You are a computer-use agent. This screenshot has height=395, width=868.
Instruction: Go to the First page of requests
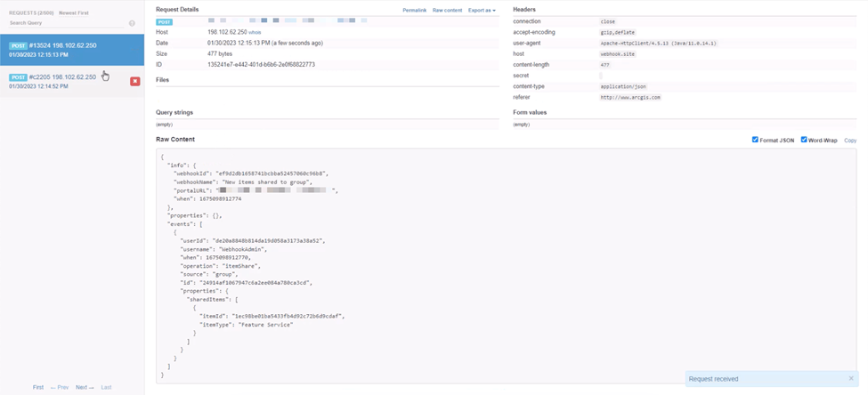coord(38,387)
